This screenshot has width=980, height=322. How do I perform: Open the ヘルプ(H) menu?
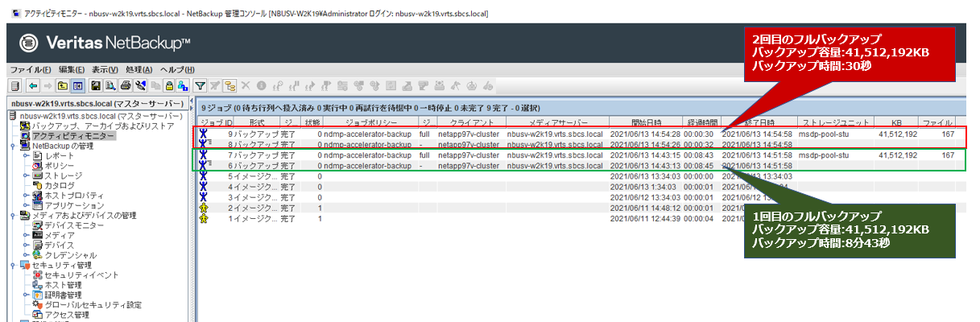(x=177, y=69)
